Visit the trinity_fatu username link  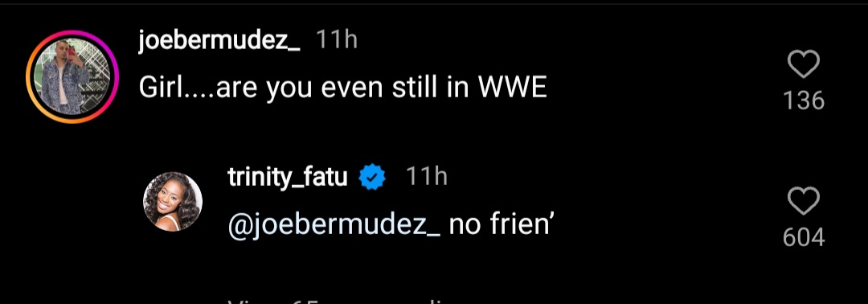point(287,178)
